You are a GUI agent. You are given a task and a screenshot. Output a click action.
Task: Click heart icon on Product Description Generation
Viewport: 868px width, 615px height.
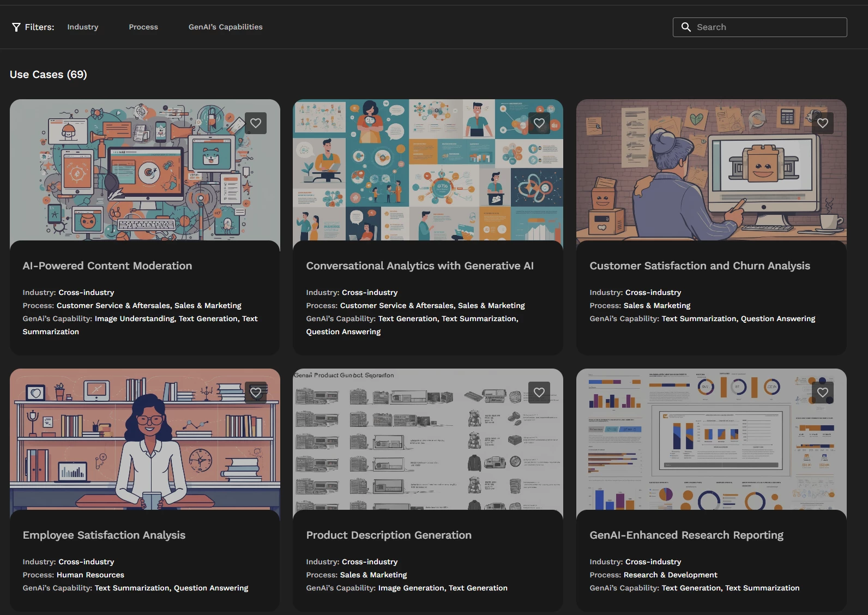pyautogui.click(x=539, y=393)
